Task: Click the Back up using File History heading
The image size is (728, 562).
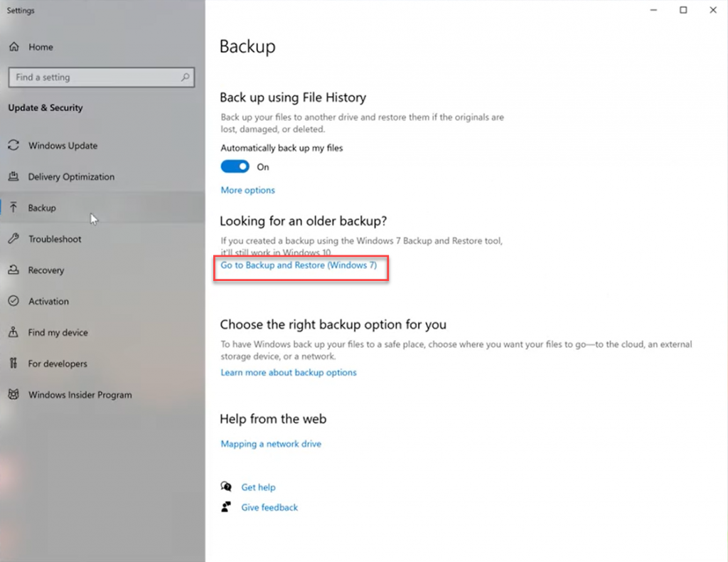Action: click(293, 97)
